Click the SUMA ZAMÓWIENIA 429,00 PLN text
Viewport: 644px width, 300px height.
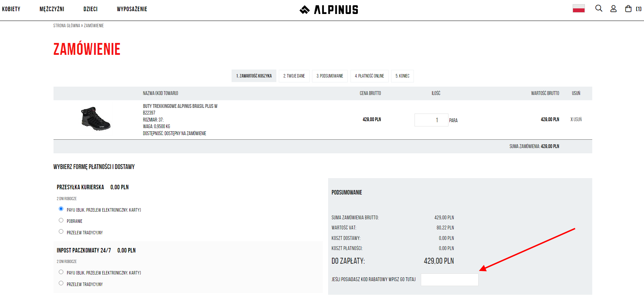pyautogui.click(x=534, y=146)
